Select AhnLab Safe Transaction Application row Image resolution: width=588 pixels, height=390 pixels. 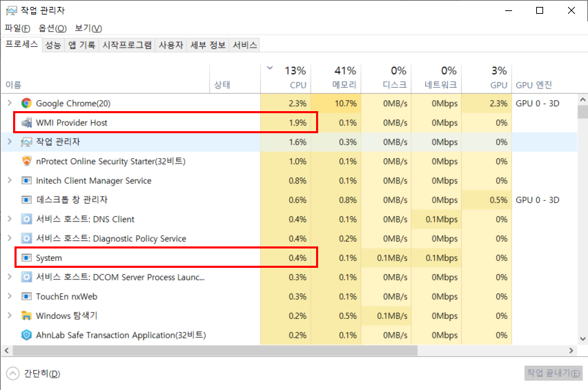click(x=288, y=335)
